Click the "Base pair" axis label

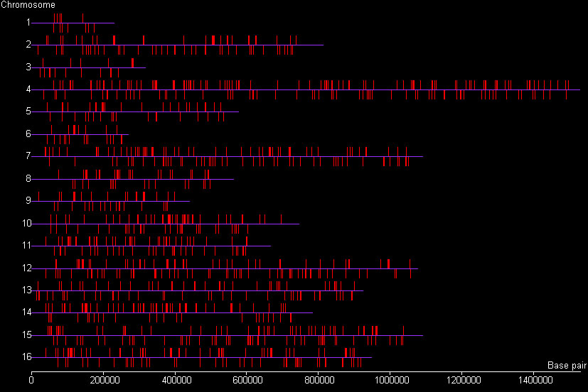(567, 365)
